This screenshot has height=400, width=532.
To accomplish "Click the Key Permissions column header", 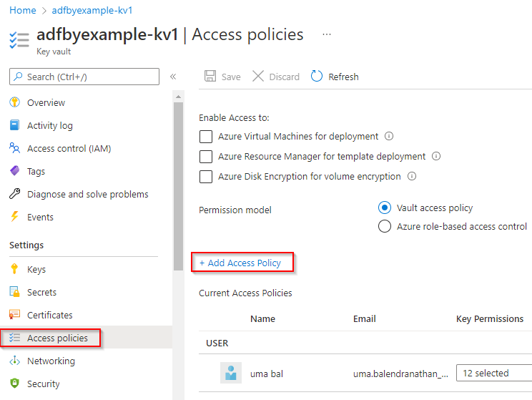I will (490, 319).
